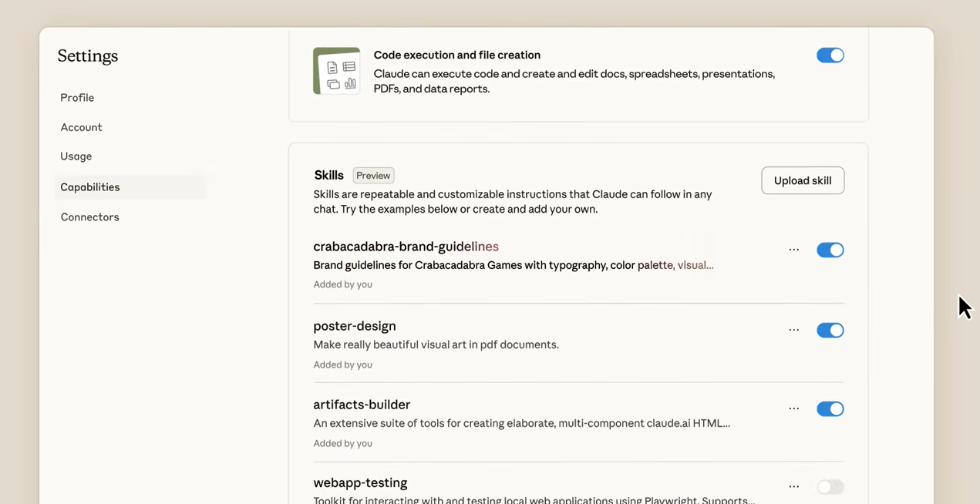Screen dimensions: 980x504
Task: Turn off the poster-design skill
Action: point(830,330)
